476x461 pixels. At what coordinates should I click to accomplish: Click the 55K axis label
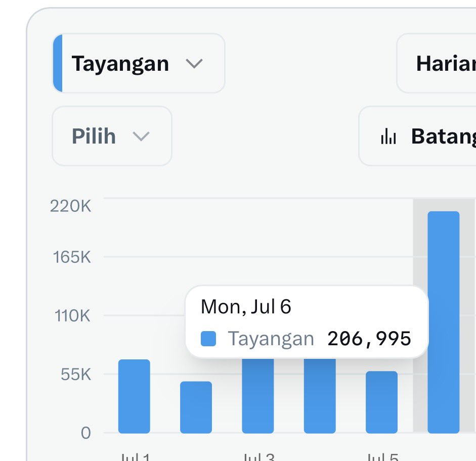coord(76,374)
